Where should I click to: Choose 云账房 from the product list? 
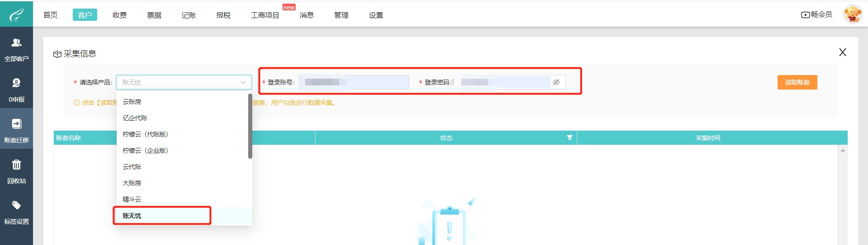tap(183, 102)
